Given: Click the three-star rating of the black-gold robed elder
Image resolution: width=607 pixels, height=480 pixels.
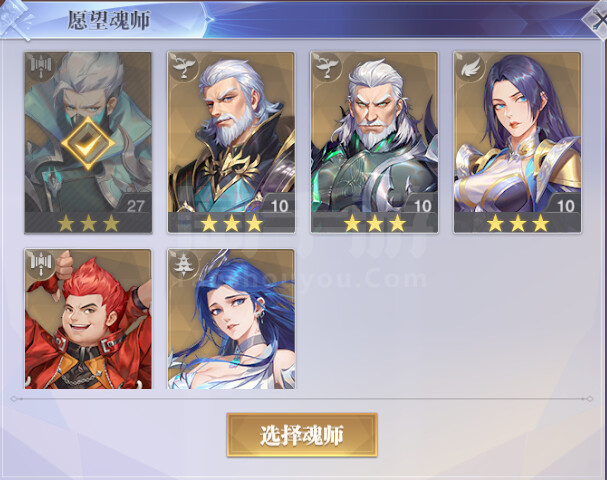Looking at the screenshot, I should click(232, 223).
